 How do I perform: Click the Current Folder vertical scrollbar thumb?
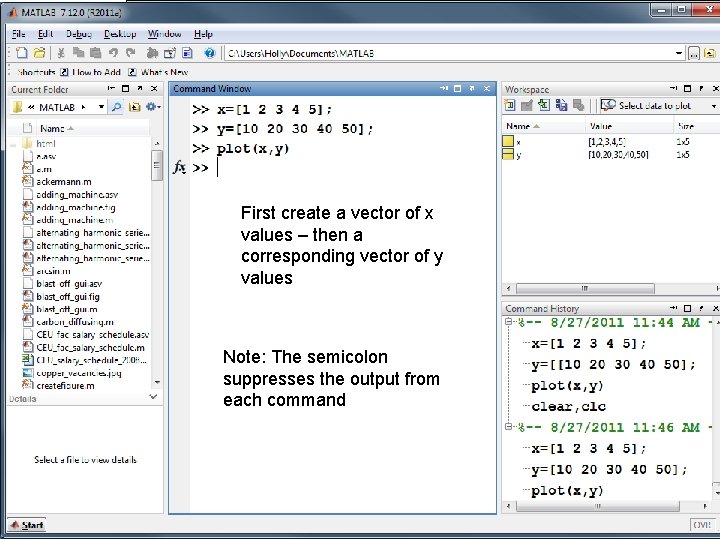[x=157, y=165]
